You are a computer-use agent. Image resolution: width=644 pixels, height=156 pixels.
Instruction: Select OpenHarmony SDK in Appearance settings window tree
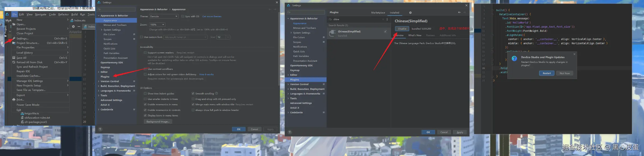coord(112,63)
